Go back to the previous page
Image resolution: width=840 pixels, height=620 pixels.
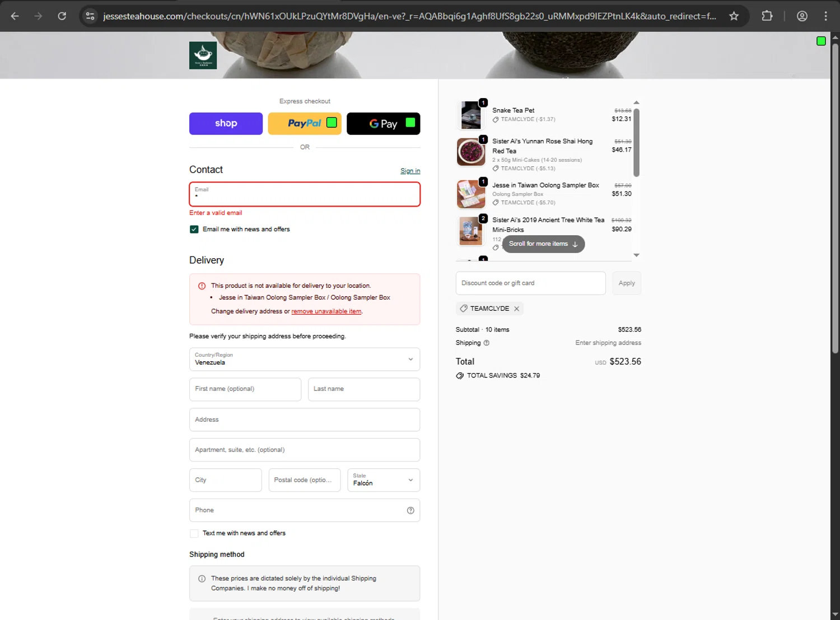tap(15, 16)
